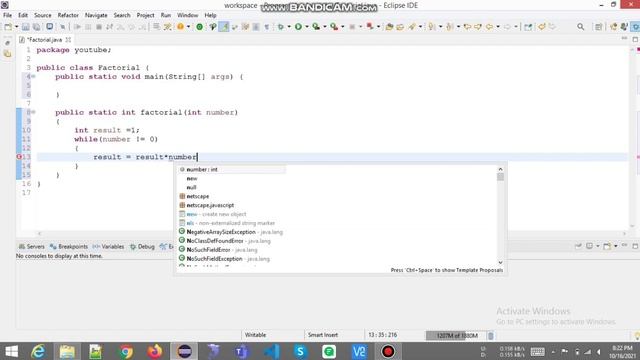Click the green Debug bug toolbar icon
This screenshot has height=360, width=640.
[x=281, y=27]
